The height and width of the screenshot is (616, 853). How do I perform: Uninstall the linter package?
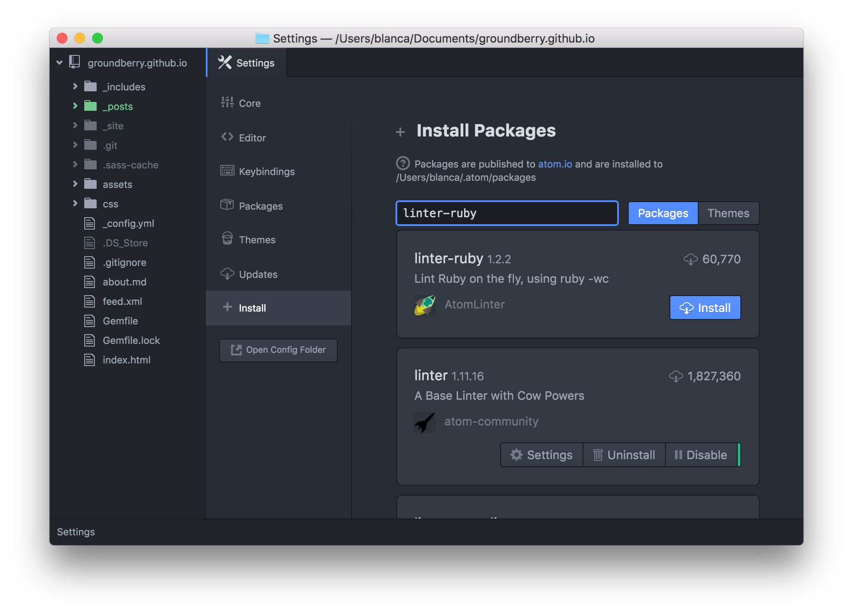624,455
